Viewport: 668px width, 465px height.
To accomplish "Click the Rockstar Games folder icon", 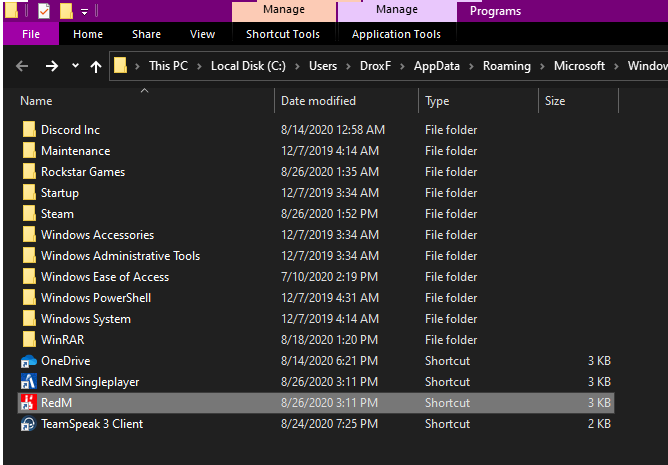I will tap(29, 171).
